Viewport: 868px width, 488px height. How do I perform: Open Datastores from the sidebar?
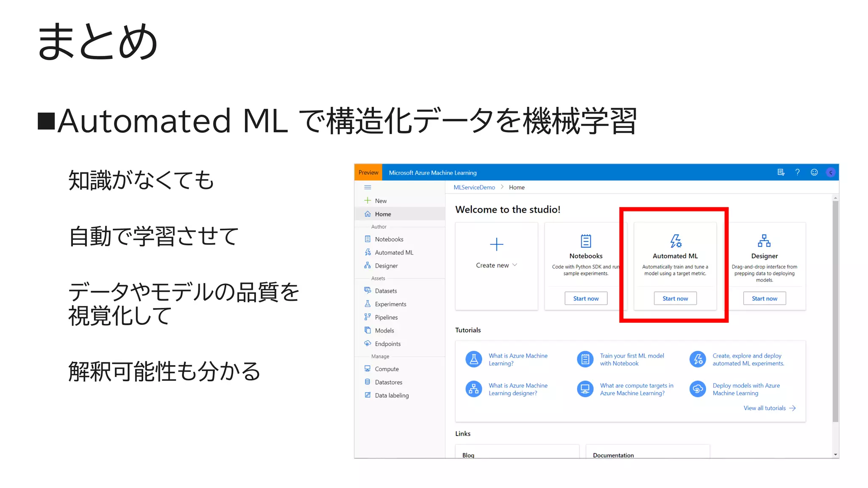(400, 382)
